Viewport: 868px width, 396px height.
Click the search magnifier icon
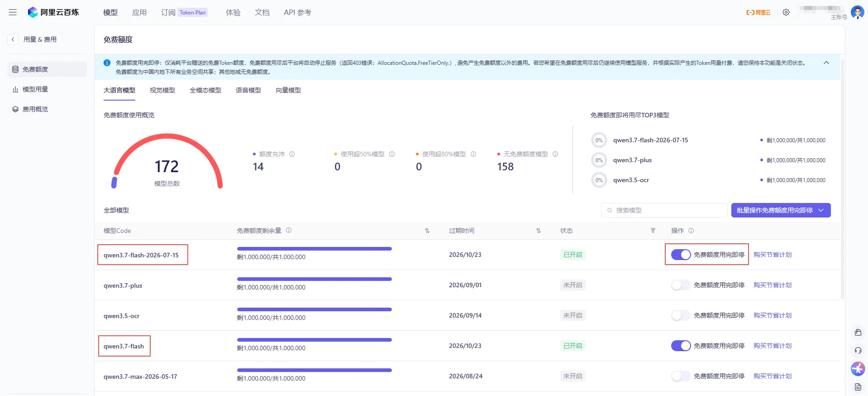click(x=610, y=210)
